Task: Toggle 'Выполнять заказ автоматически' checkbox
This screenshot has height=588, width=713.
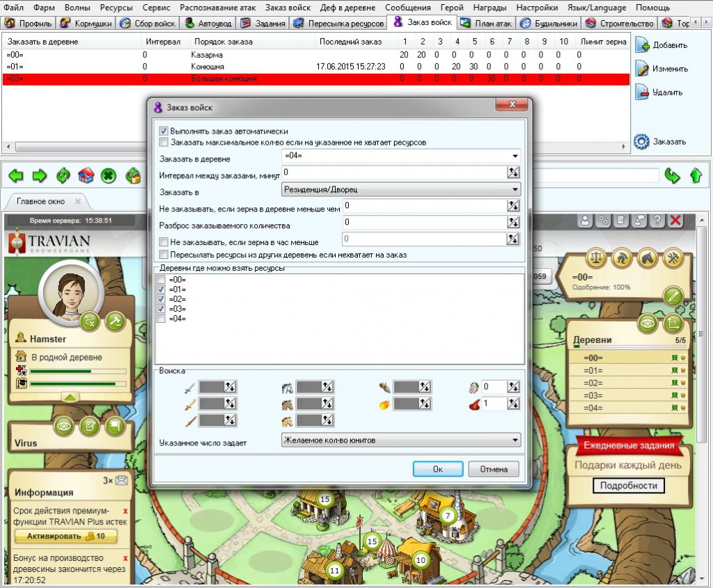Action: click(164, 131)
